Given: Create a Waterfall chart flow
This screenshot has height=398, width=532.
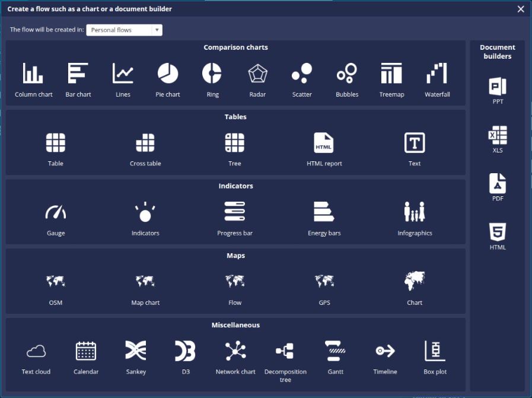Looking at the screenshot, I should pos(437,74).
